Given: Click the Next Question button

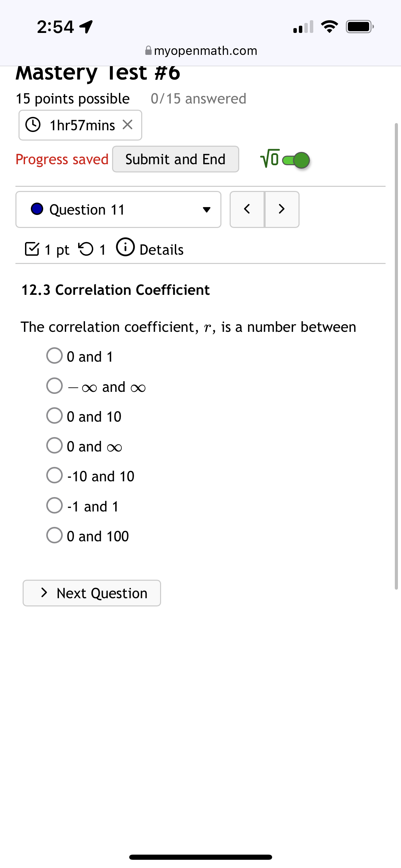Looking at the screenshot, I should 92,593.
